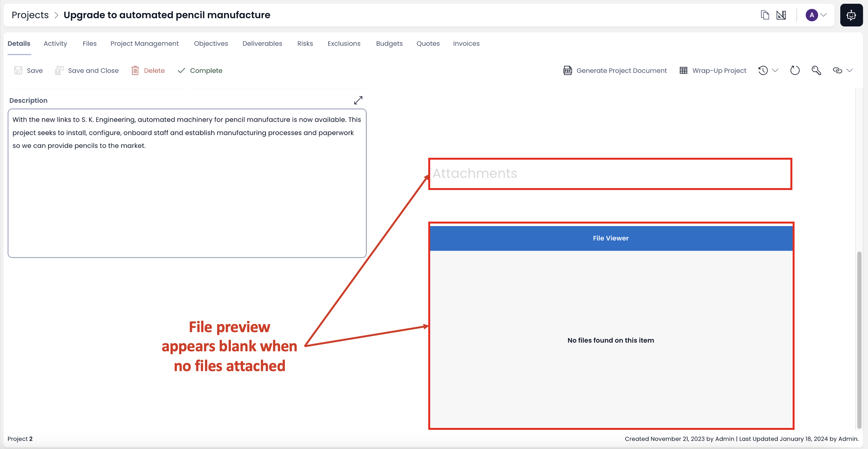Screen dimensions: 868x449
Task: Switch to the Files tab
Action: (89, 43)
